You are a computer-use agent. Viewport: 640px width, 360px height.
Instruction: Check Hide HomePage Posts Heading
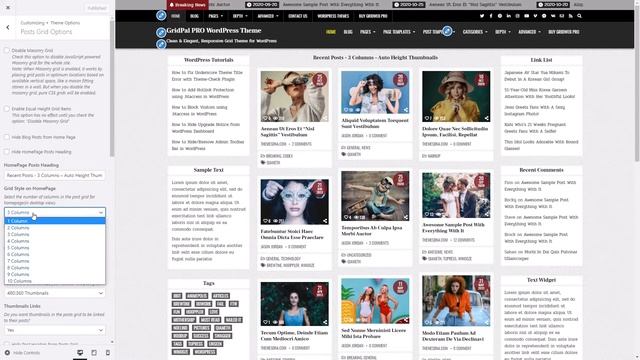pyautogui.click(x=7, y=152)
